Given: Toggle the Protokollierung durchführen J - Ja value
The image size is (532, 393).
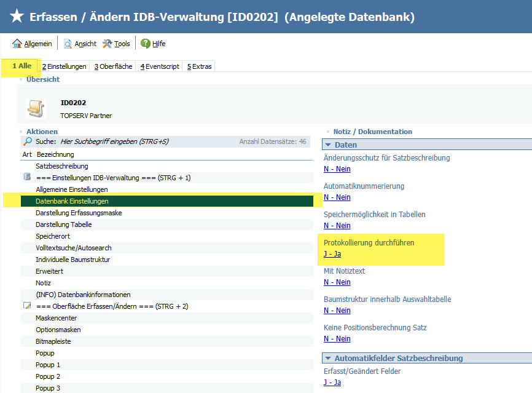Looking at the screenshot, I should 332,254.
